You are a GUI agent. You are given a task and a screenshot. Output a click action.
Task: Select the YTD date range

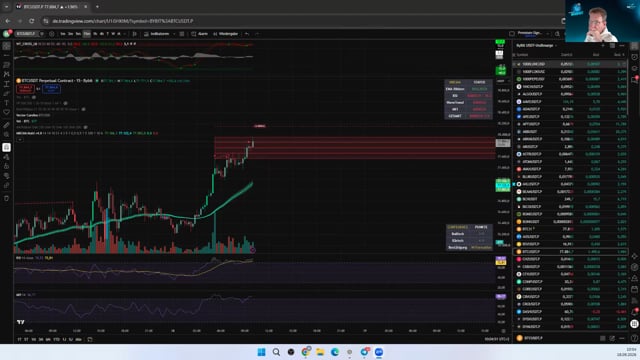(x=56, y=340)
